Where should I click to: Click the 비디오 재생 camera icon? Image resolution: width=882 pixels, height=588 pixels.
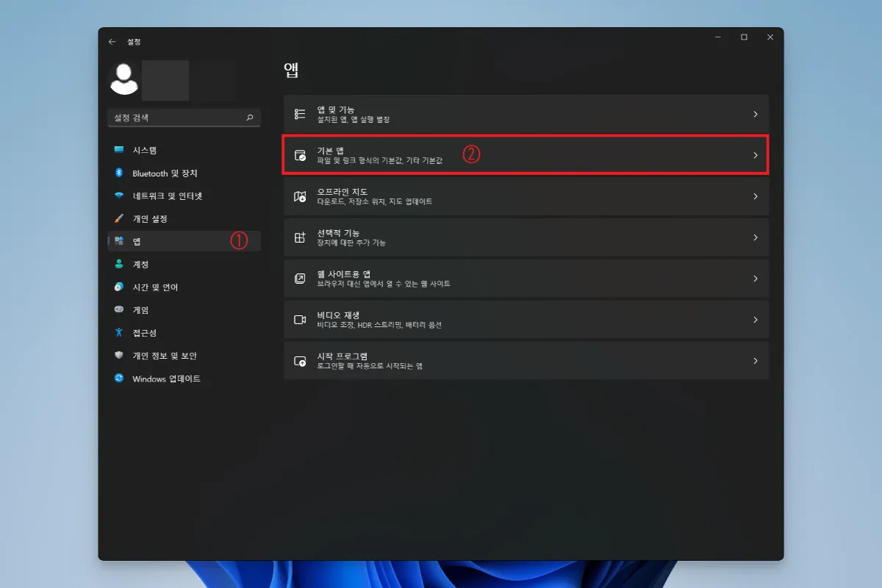[x=299, y=319]
